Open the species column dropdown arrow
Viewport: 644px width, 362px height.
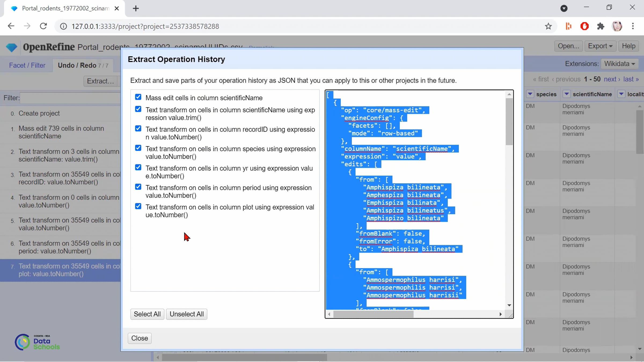point(530,94)
